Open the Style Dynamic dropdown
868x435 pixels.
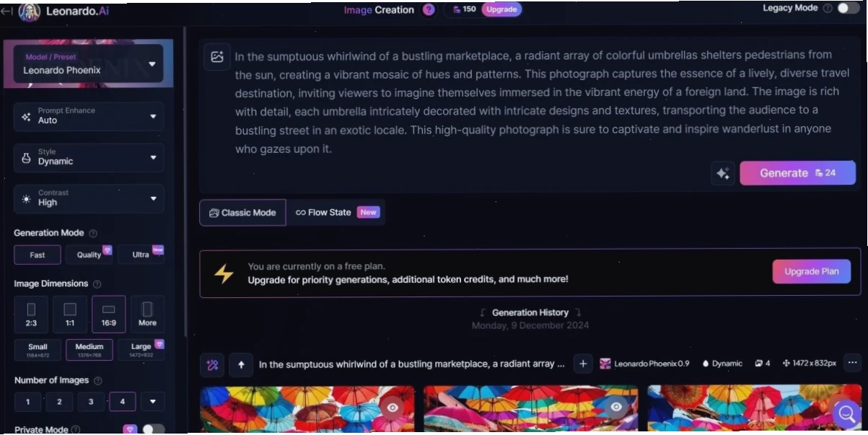(88, 157)
